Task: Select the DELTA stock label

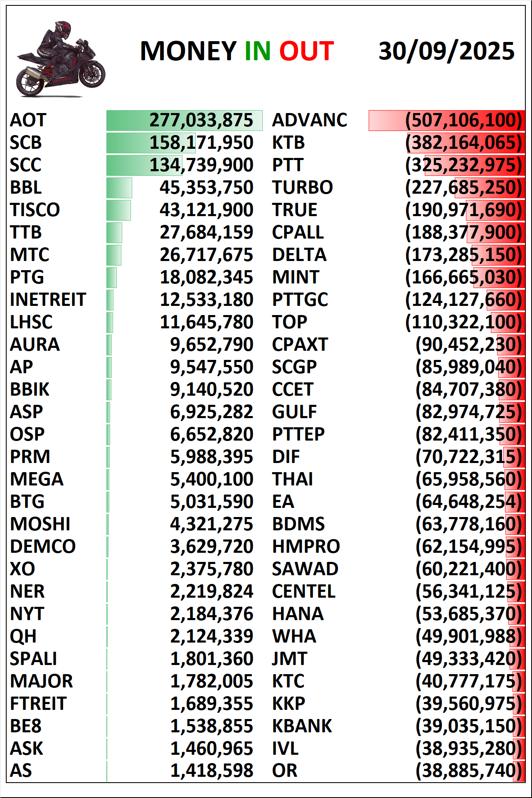Action: click(299, 255)
